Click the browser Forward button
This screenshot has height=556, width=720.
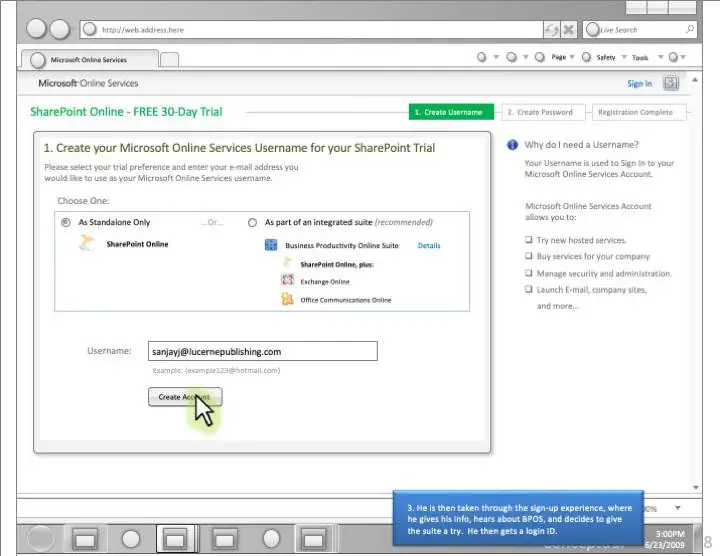click(60, 29)
